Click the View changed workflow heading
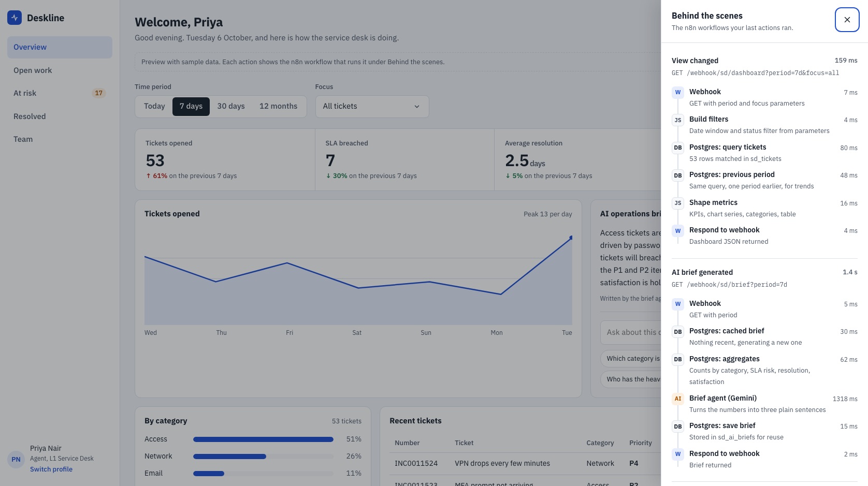Viewport: 868px width, 486px height. [695, 61]
